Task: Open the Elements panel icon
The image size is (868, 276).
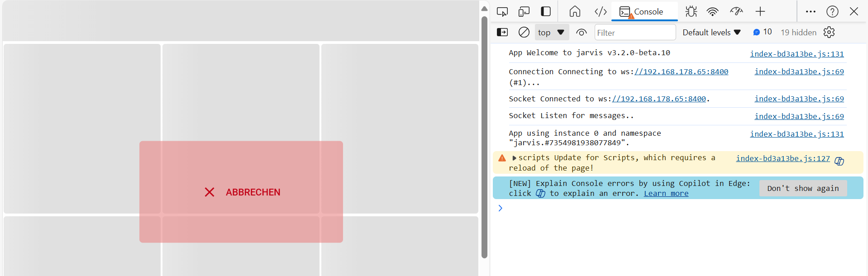Action: click(x=601, y=12)
